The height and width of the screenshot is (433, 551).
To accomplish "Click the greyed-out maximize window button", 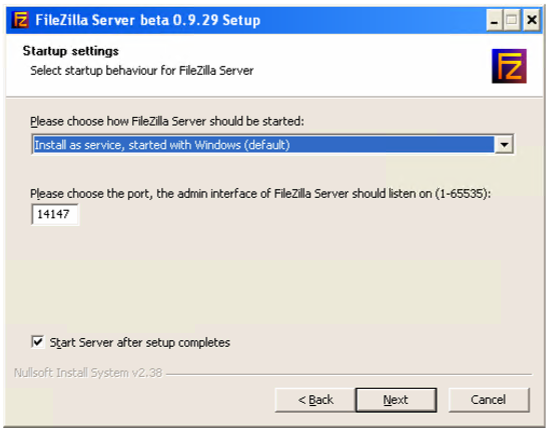I will (x=512, y=20).
